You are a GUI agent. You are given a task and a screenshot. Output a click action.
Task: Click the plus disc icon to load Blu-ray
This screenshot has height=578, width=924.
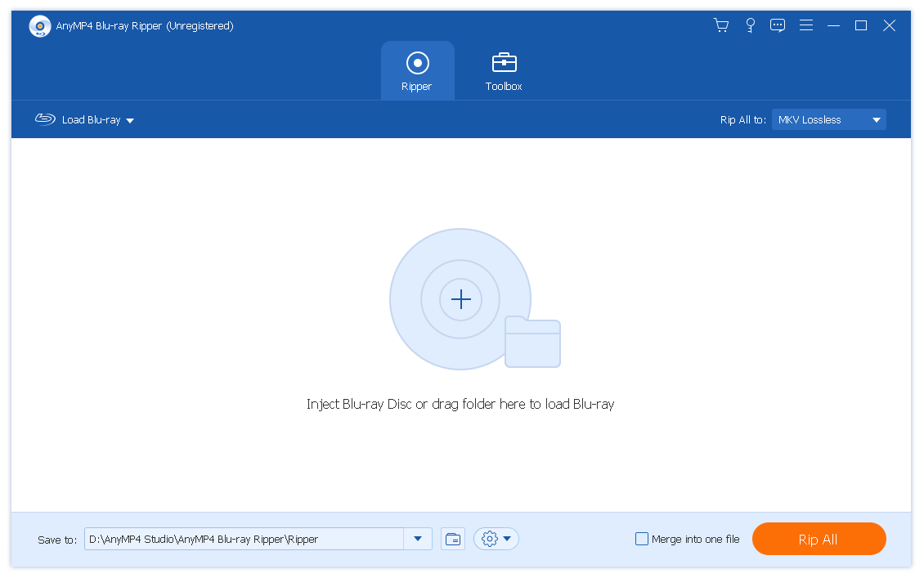pos(460,299)
